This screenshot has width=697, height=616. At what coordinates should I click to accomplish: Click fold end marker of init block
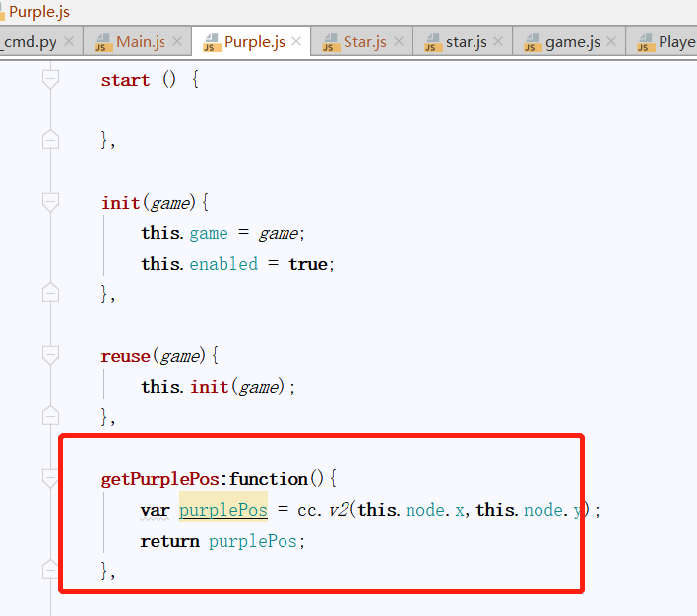(x=50, y=292)
